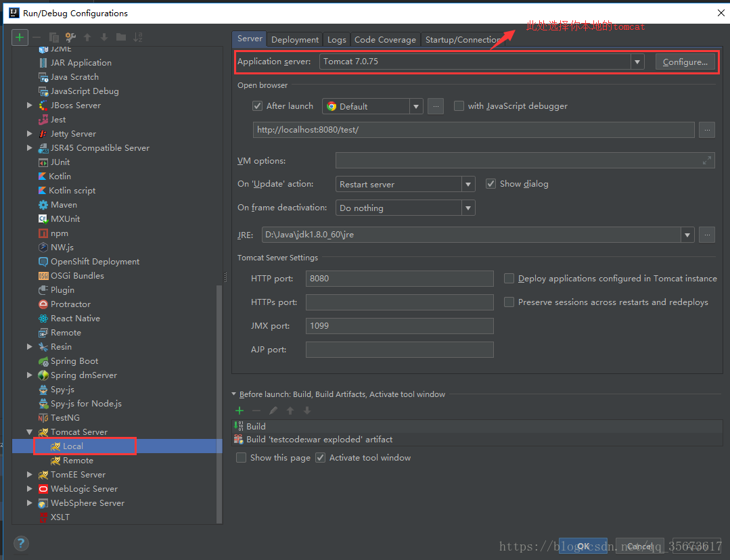This screenshot has height=560, width=730.
Task: Select the JAR Application type
Action: (81, 62)
